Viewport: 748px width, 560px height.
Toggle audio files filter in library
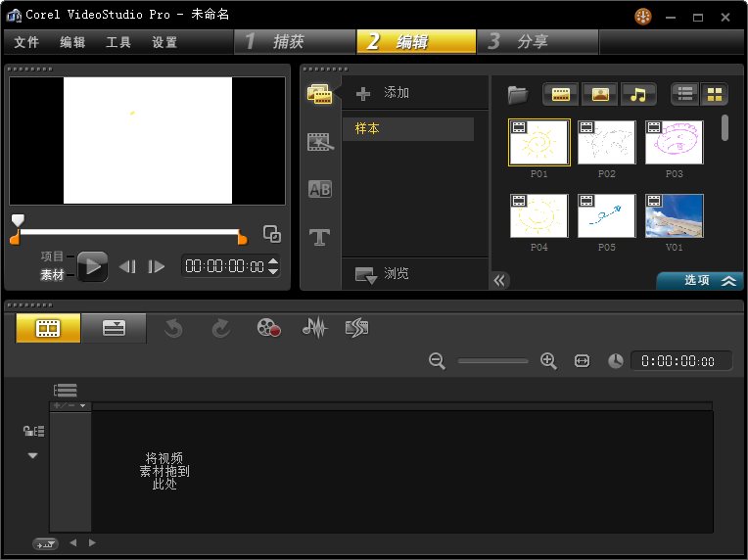pos(638,94)
